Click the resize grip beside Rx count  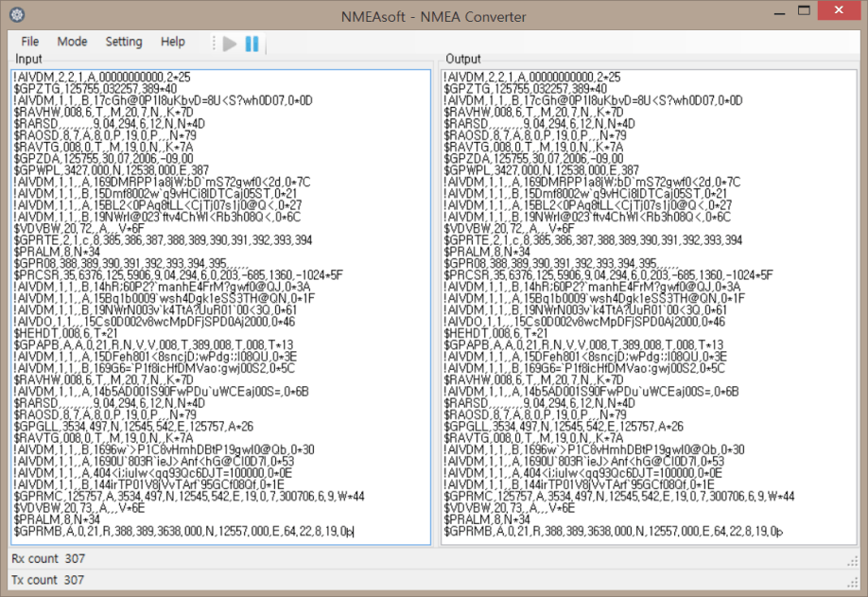click(x=853, y=562)
